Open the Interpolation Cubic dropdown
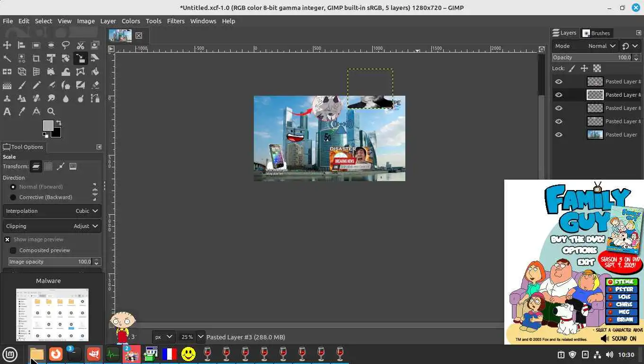 coord(52,211)
